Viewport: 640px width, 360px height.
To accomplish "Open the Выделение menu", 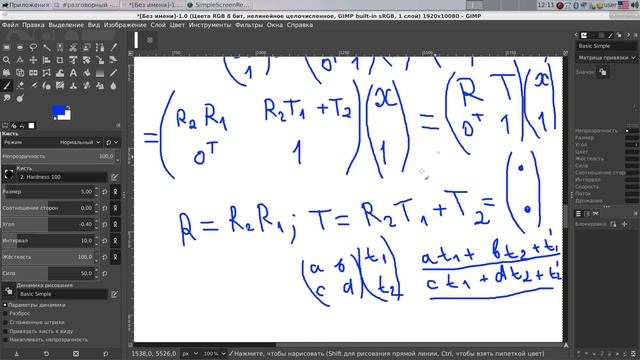I will pos(66,25).
